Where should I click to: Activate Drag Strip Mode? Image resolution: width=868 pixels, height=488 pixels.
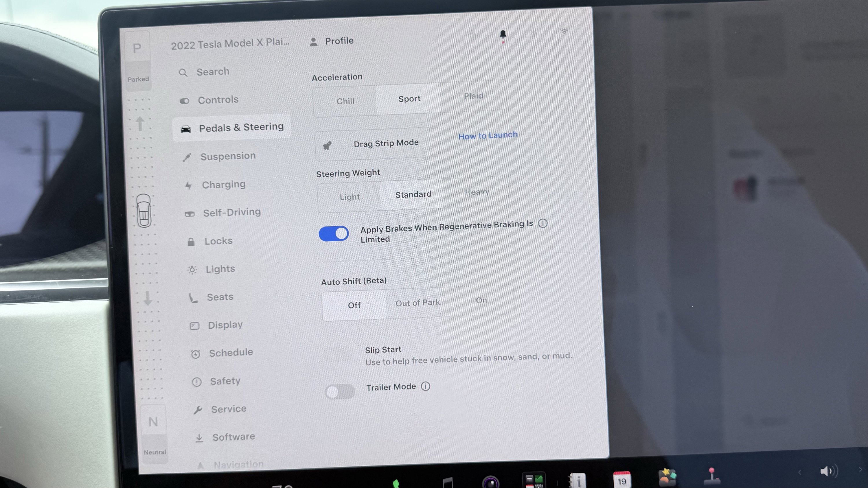click(377, 144)
